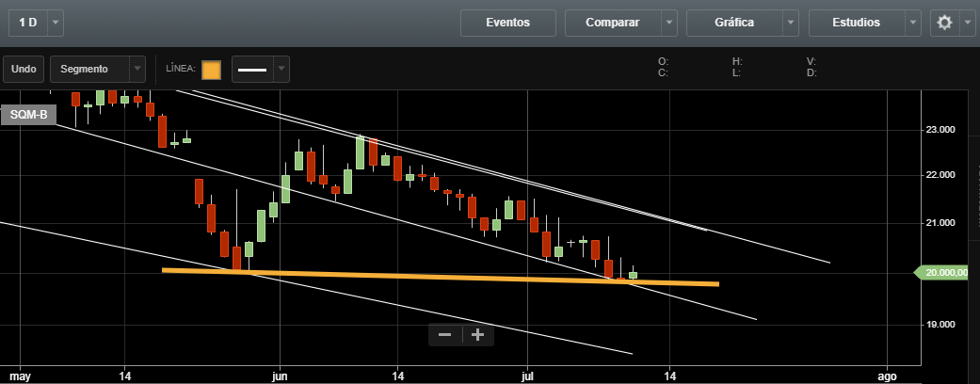Undo the last drawing action
The width and height of the screenshot is (980, 384).
(24, 70)
